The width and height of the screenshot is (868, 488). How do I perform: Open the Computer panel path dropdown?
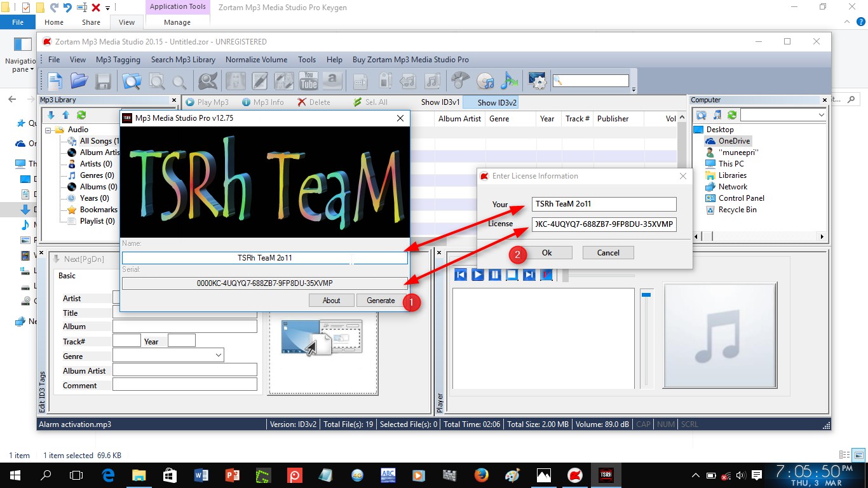click(821, 115)
